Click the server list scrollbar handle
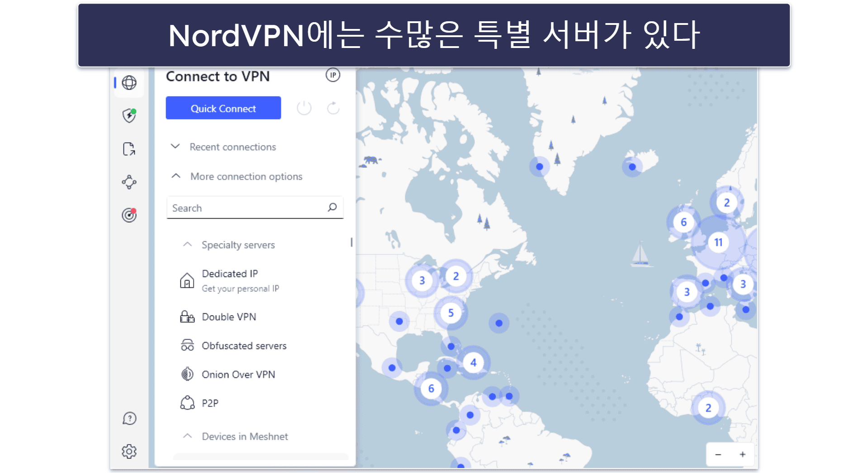This screenshot has height=473, width=868. pyautogui.click(x=351, y=242)
